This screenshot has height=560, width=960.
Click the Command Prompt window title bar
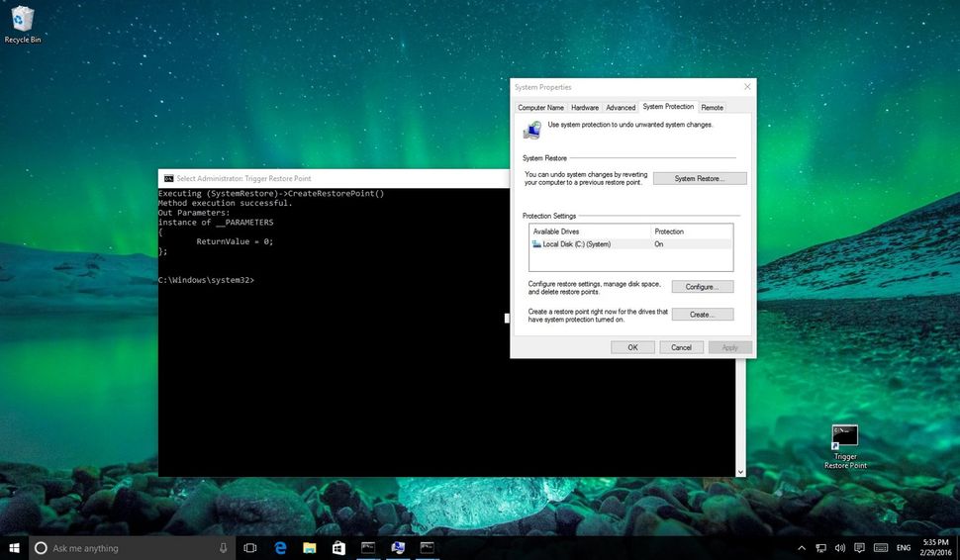(x=334, y=178)
